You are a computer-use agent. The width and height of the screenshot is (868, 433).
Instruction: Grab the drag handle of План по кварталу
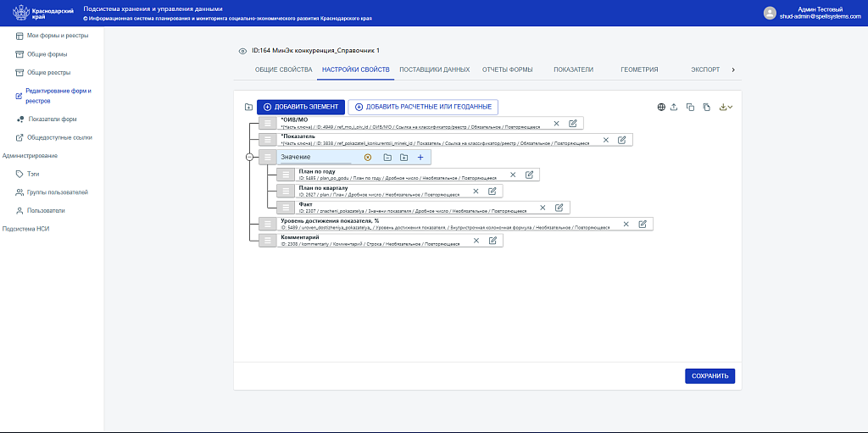click(286, 191)
